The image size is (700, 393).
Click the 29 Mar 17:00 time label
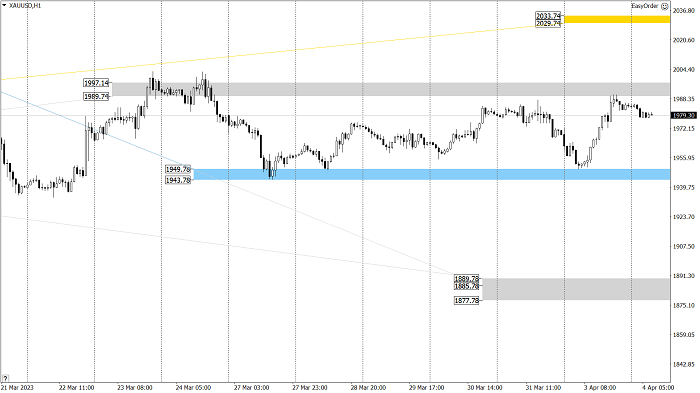point(426,387)
